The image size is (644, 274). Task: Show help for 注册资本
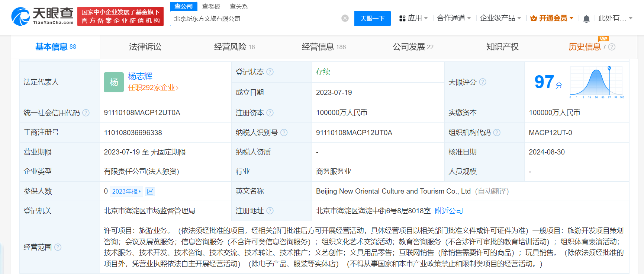tap(270, 113)
